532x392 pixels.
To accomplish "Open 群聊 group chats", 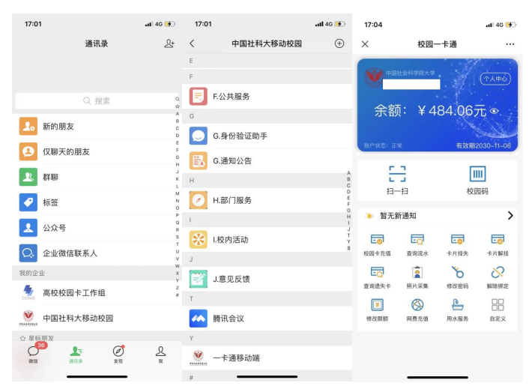I will 97,177.
